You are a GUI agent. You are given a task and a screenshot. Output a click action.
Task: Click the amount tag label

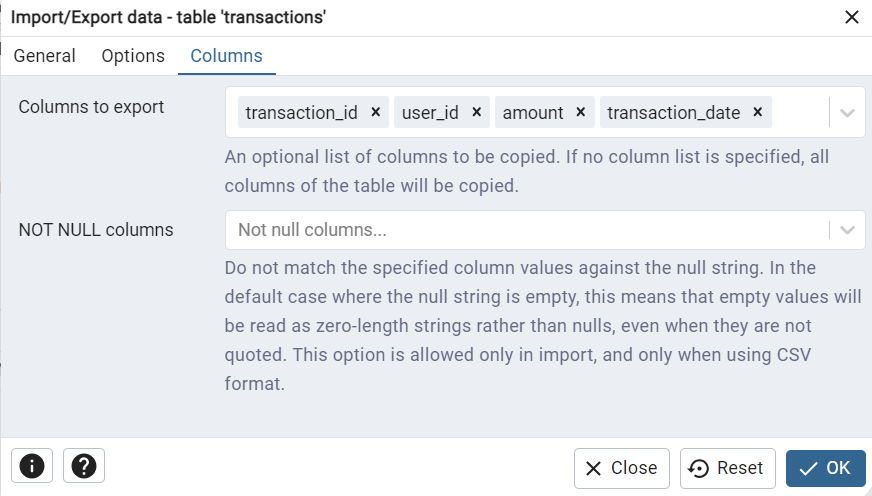533,113
